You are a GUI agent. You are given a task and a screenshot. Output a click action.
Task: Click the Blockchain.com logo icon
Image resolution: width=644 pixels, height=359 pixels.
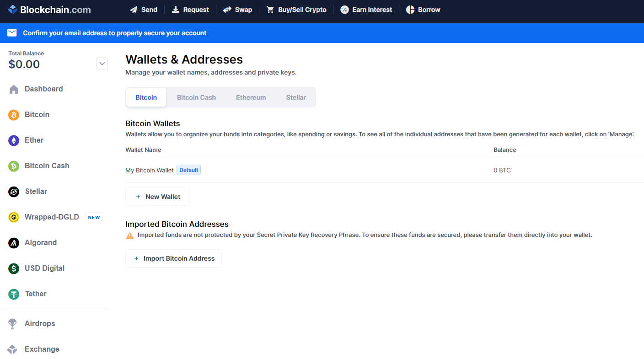(13, 10)
